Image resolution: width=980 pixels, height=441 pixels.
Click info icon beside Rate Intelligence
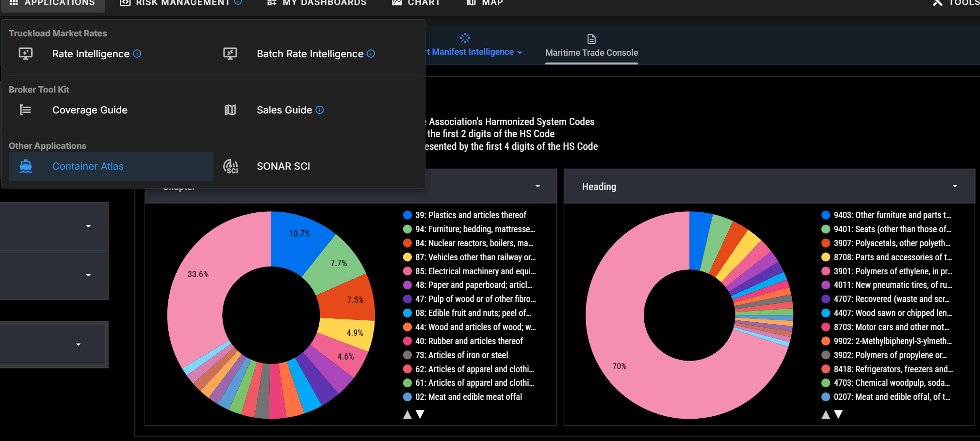click(137, 54)
